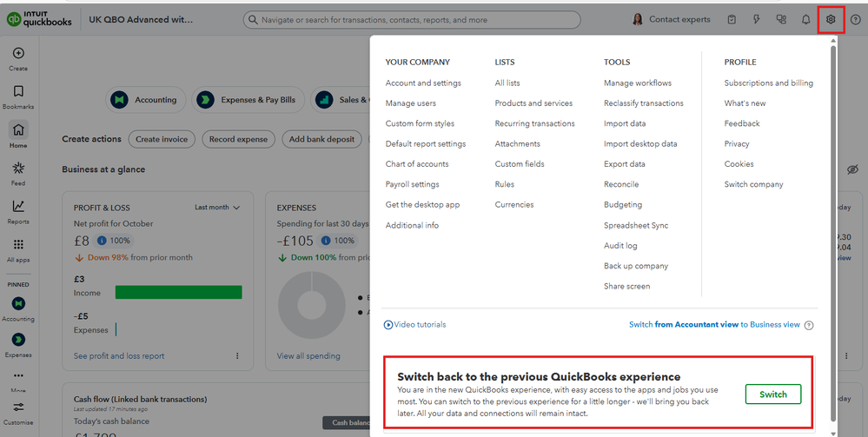868x437 pixels.
Task: Go to Home in the sidebar
Action: pyautogui.click(x=18, y=135)
